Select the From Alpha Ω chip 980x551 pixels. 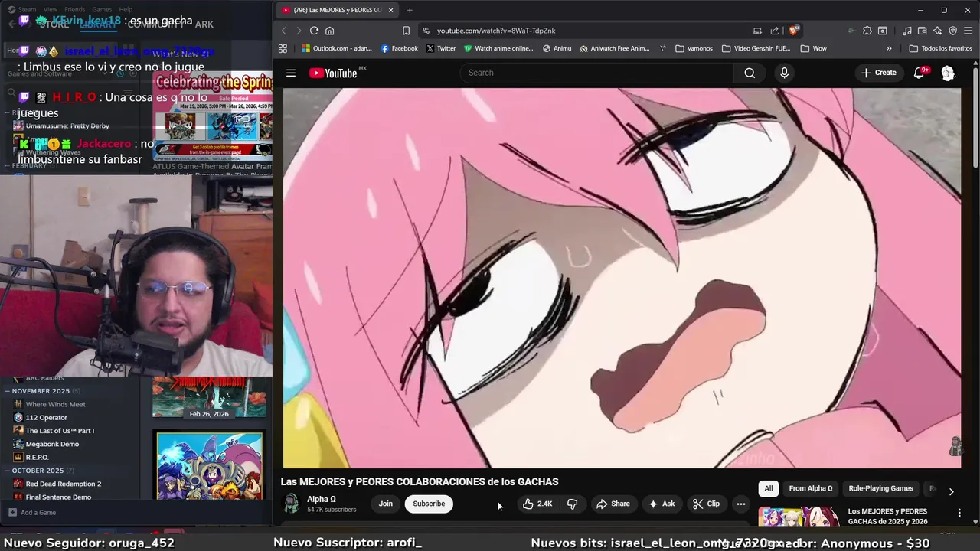pos(811,488)
